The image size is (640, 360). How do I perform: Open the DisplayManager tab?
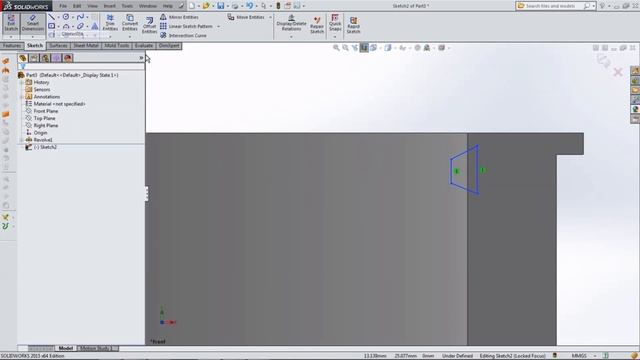pos(68,58)
